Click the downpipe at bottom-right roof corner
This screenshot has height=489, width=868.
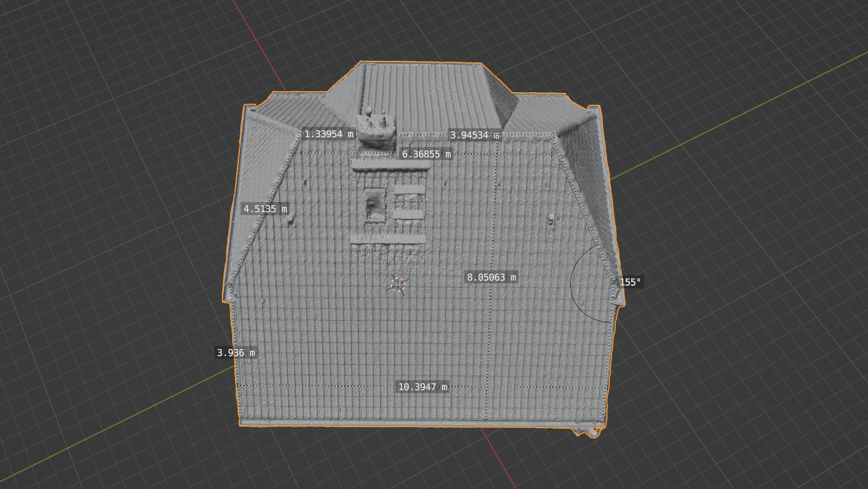pyautogui.click(x=589, y=431)
